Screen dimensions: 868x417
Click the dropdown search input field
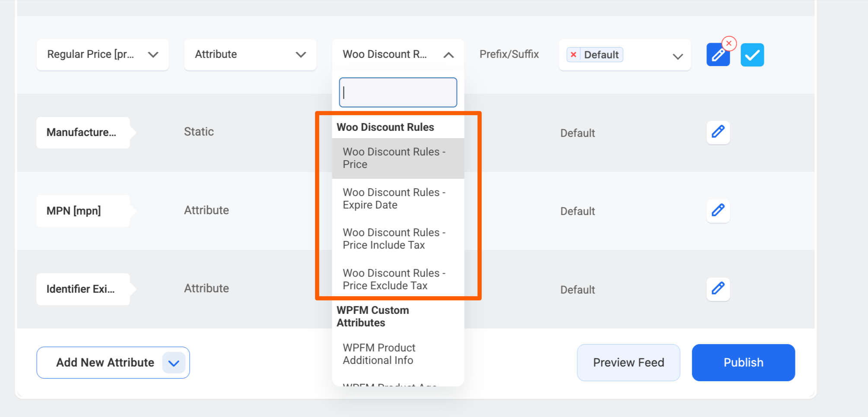tap(397, 92)
